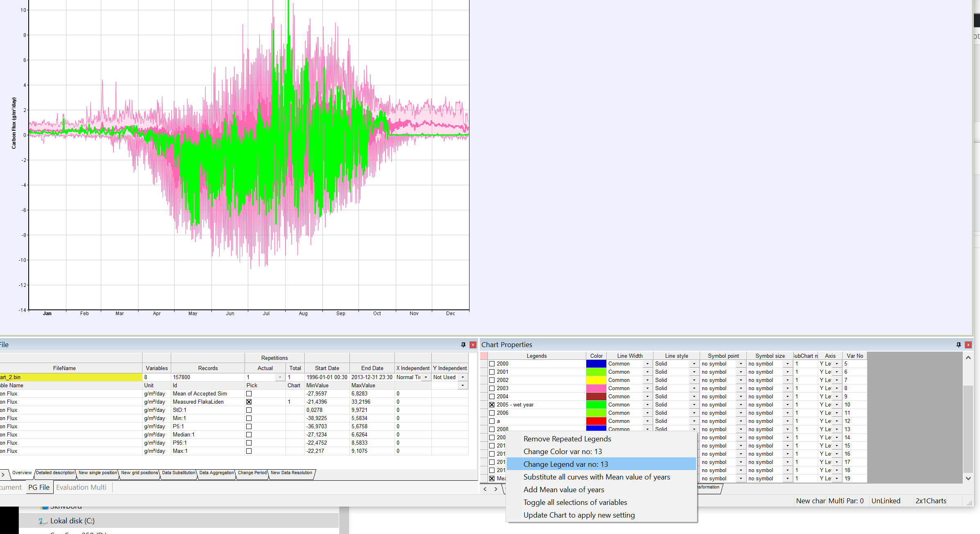Viewport: 980px width, 534px height.
Task: Open Y Independent Not Used dropdown
Action: pos(463,377)
